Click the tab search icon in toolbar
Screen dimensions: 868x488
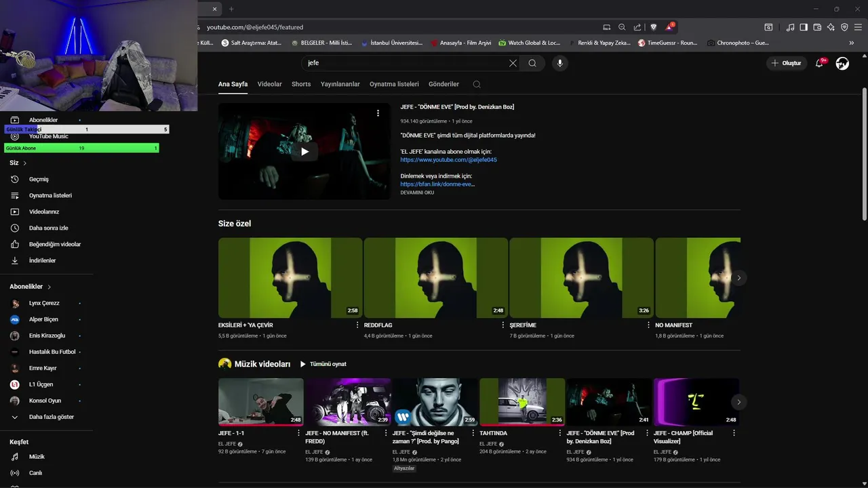click(x=768, y=27)
